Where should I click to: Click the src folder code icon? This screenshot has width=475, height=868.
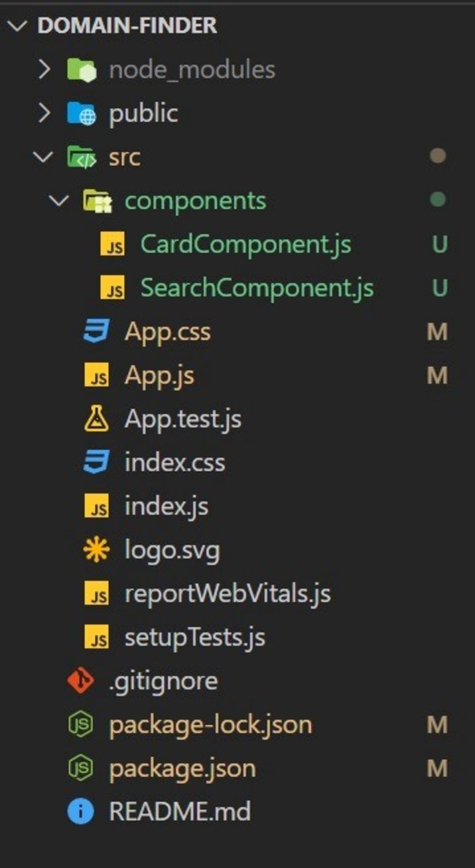[82, 157]
